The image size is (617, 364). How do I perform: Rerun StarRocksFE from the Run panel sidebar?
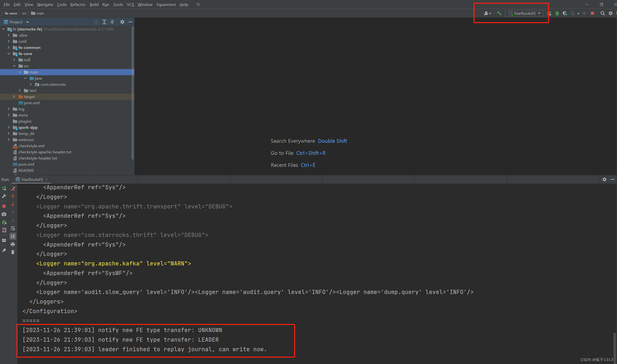[x=4, y=188]
